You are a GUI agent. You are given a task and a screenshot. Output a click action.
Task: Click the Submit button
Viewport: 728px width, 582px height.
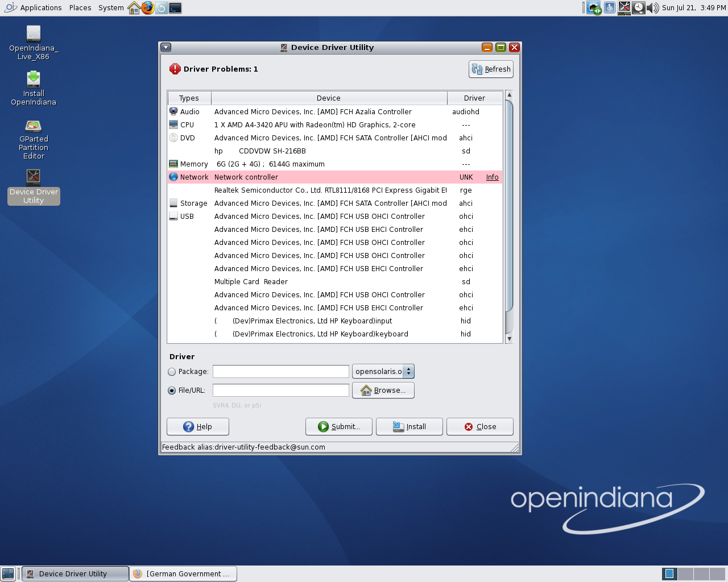tap(339, 427)
